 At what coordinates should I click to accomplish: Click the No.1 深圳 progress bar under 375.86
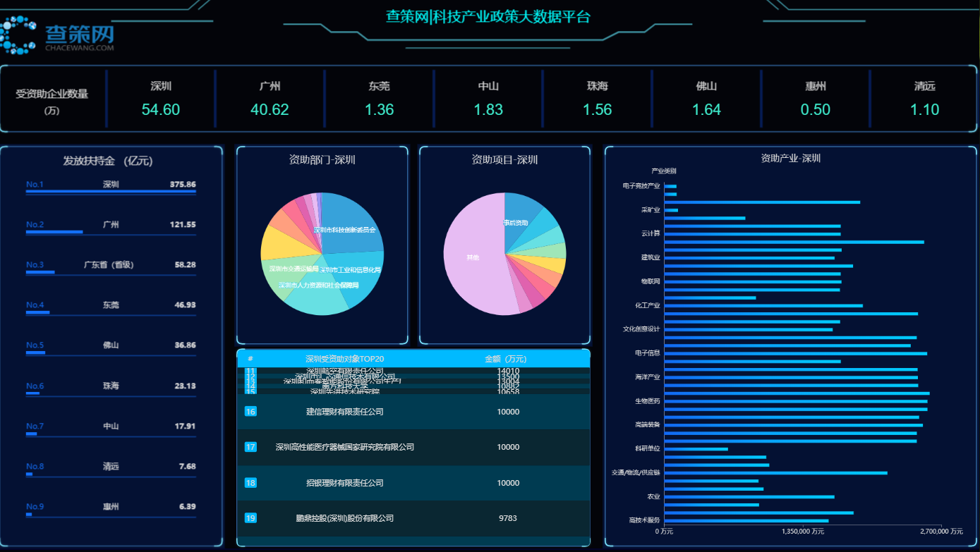tap(111, 191)
